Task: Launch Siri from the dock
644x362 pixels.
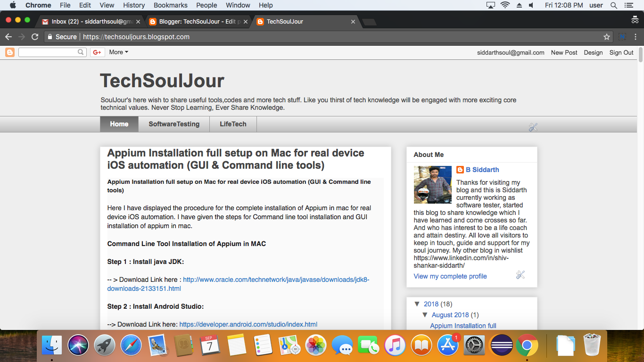Action: (78, 346)
